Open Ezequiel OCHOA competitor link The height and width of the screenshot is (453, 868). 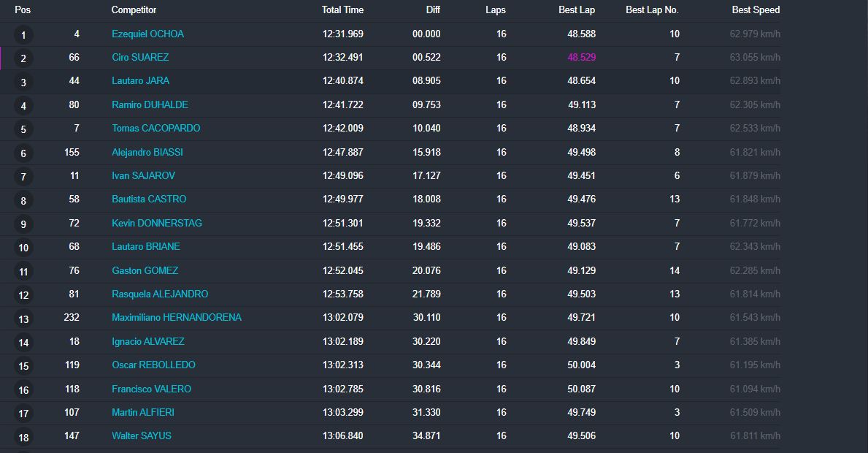[147, 34]
